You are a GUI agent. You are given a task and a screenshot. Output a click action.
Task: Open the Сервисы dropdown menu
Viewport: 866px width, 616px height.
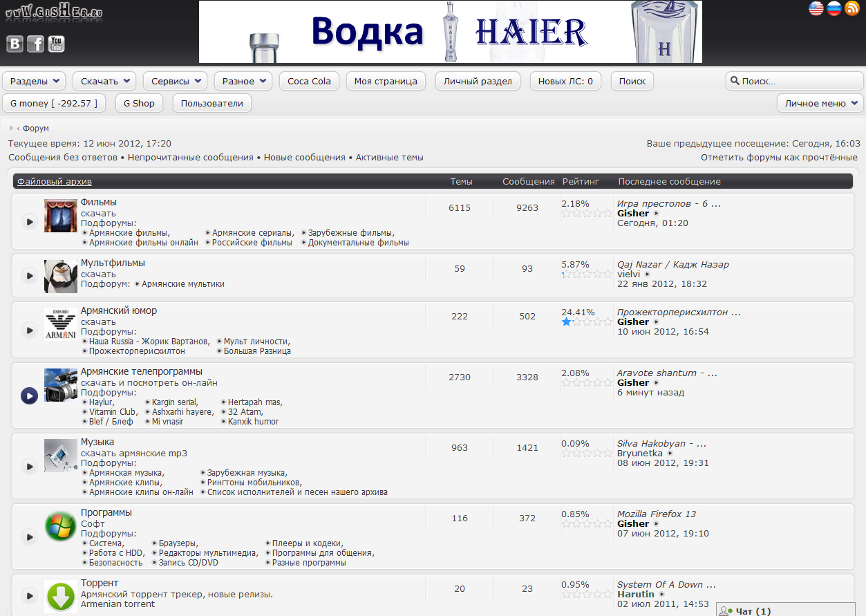coord(176,81)
